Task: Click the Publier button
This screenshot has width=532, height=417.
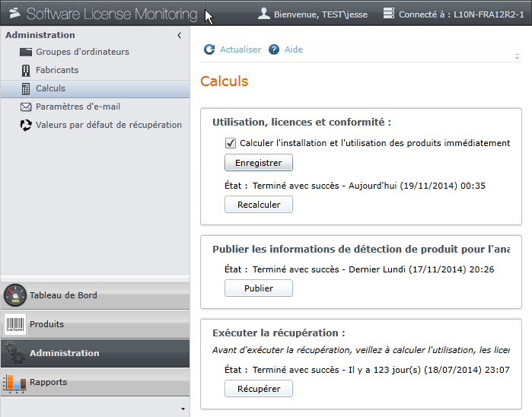Action: pyautogui.click(x=258, y=288)
